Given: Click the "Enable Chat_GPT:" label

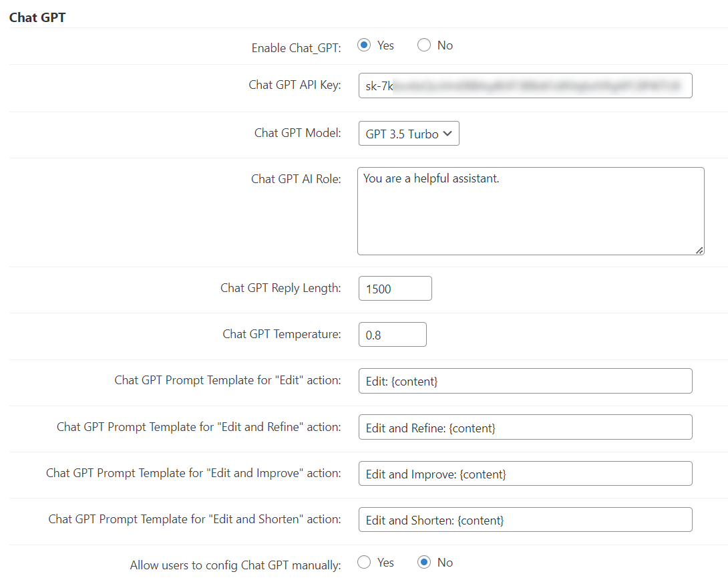Looking at the screenshot, I should pyautogui.click(x=297, y=48).
